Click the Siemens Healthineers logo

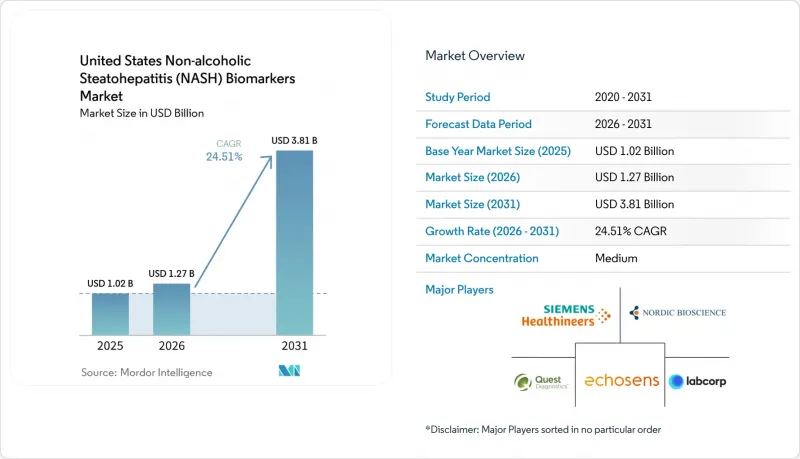566,315
